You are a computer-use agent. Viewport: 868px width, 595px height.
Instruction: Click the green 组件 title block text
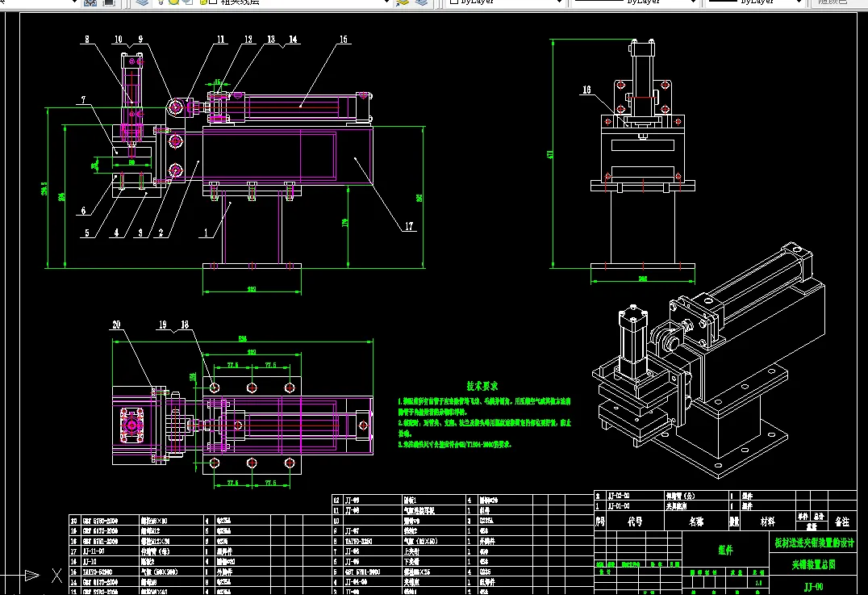[726, 550]
